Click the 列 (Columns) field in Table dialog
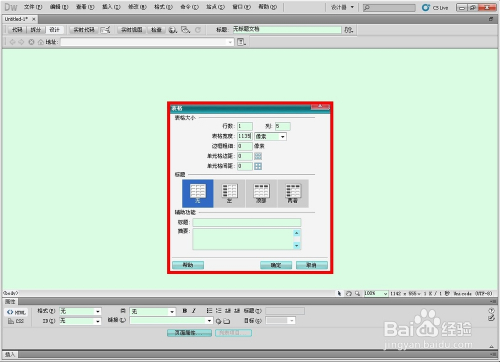The height and width of the screenshot is (362, 500). (283, 126)
